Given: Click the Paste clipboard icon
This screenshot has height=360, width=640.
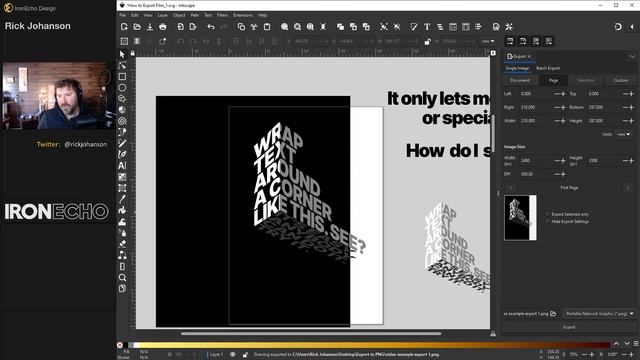Looking at the screenshot, I should pos(267,27).
